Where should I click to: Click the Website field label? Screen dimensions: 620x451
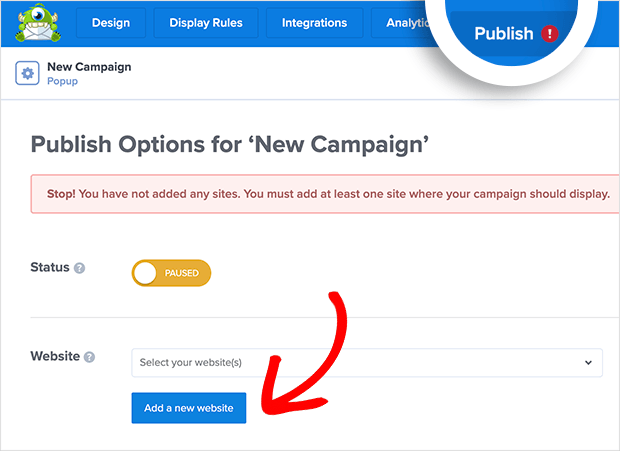(55, 356)
